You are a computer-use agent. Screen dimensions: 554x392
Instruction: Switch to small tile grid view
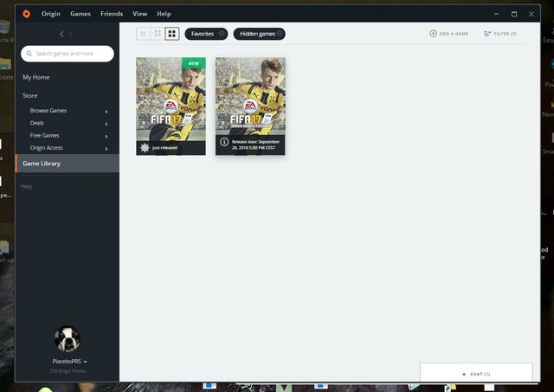143,34
